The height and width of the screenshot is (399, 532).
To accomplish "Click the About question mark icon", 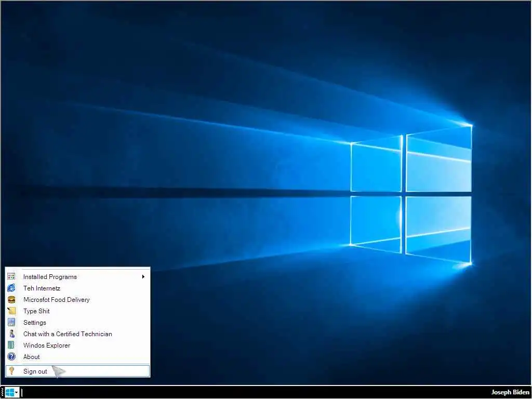I will pos(11,356).
